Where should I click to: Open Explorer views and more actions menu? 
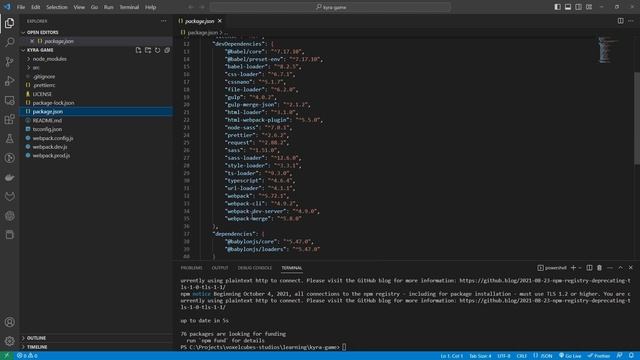click(x=164, y=21)
